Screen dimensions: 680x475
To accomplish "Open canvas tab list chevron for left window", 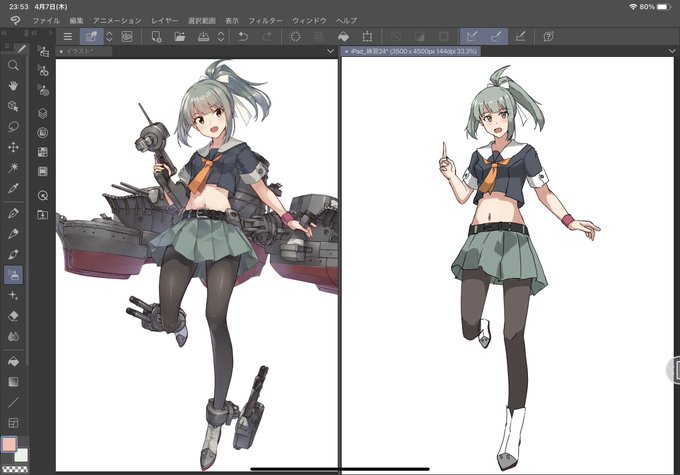I will click(x=330, y=51).
